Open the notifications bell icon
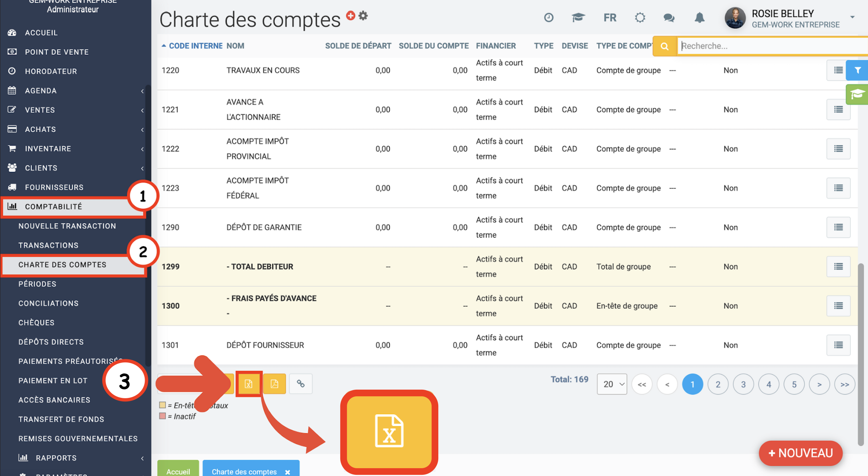 pyautogui.click(x=699, y=17)
